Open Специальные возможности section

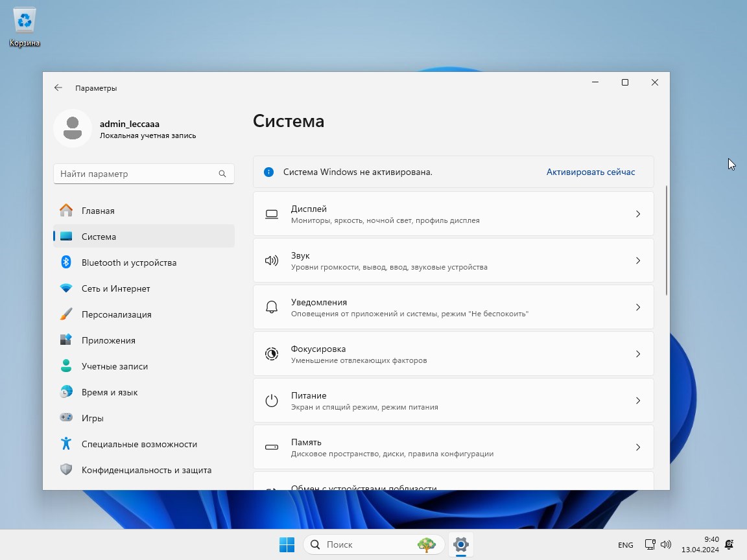(144, 444)
